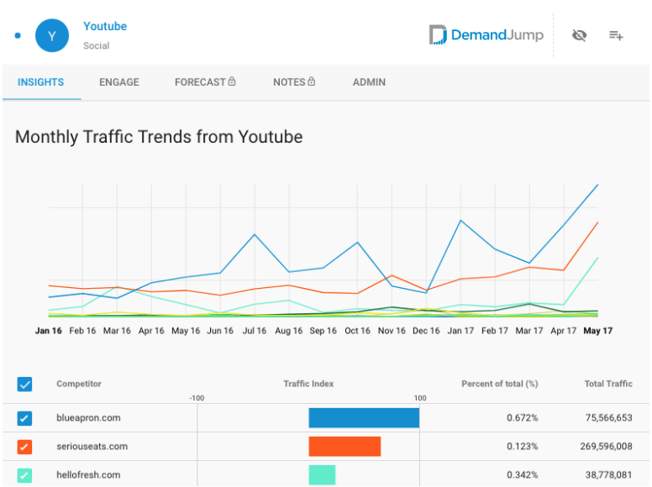This screenshot has height=487, width=652.
Task: Click the 0.123% value
Action: (x=522, y=446)
